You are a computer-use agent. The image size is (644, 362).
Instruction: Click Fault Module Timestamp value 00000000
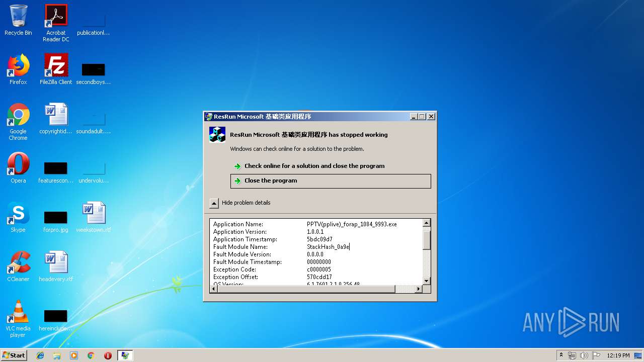click(x=319, y=262)
